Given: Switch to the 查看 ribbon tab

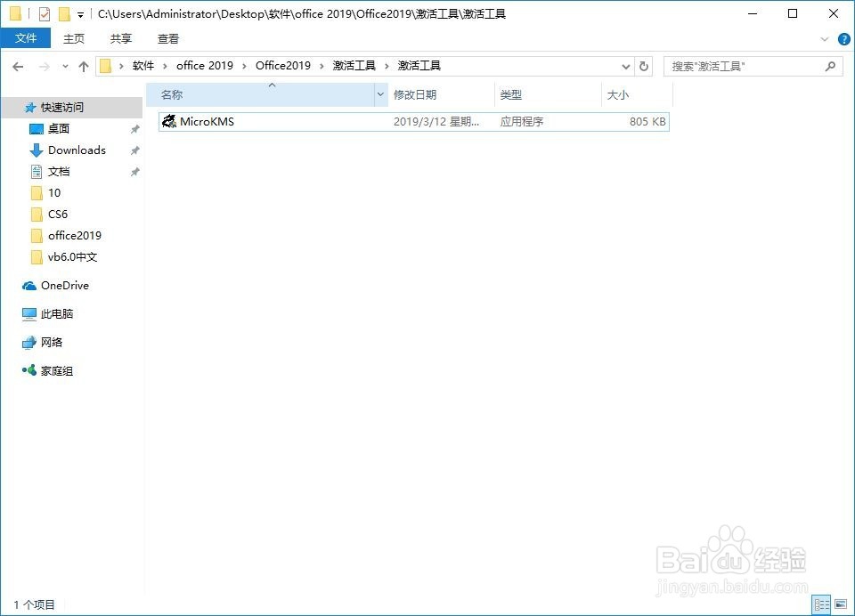Looking at the screenshot, I should coord(168,38).
